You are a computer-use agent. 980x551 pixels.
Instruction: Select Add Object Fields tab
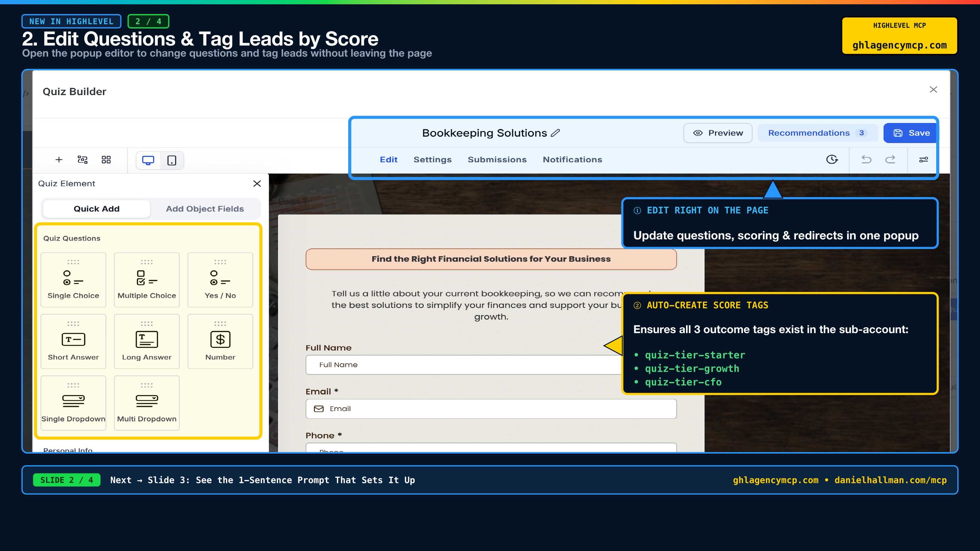click(205, 209)
